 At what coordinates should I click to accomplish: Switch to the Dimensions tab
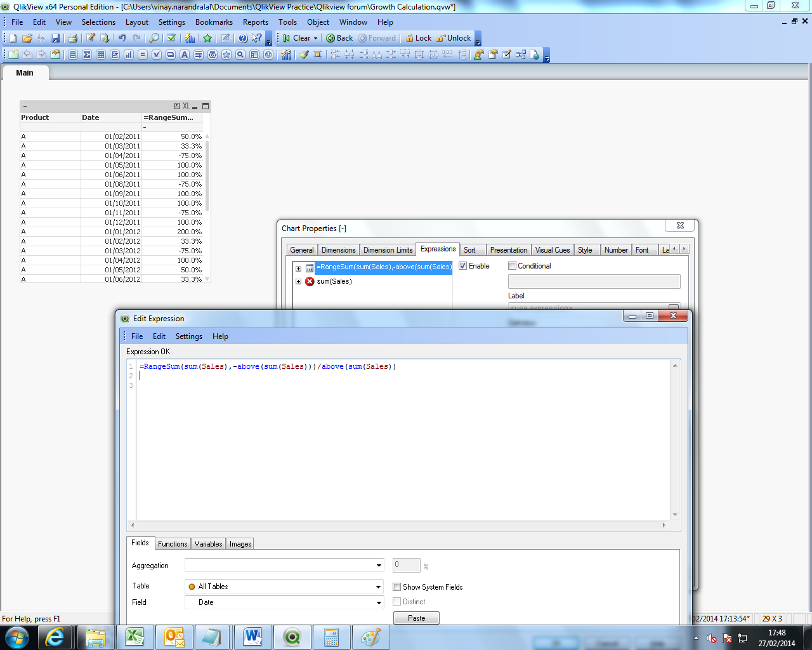coord(339,250)
